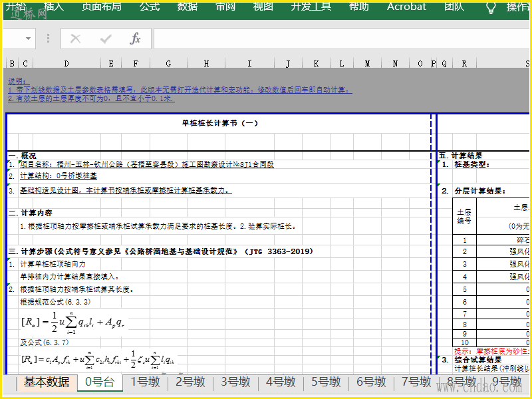The width and height of the screenshot is (532, 399).
Task: Open the 插入 ribbon tab
Action: click(54, 7)
